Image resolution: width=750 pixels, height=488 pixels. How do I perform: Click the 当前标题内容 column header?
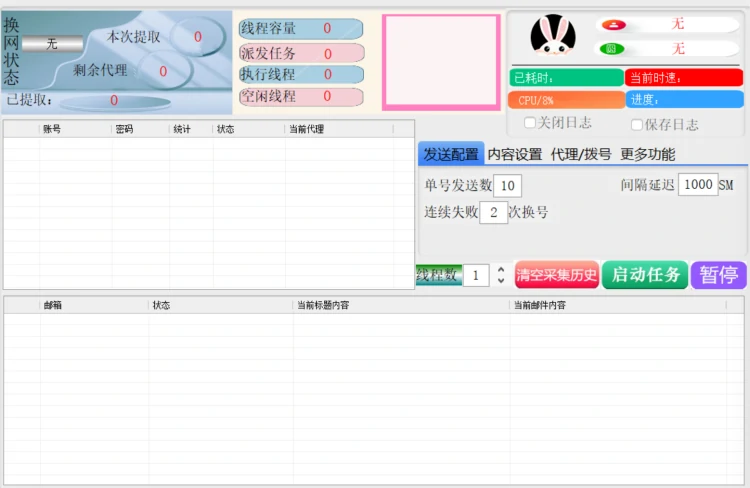coord(401,305)
